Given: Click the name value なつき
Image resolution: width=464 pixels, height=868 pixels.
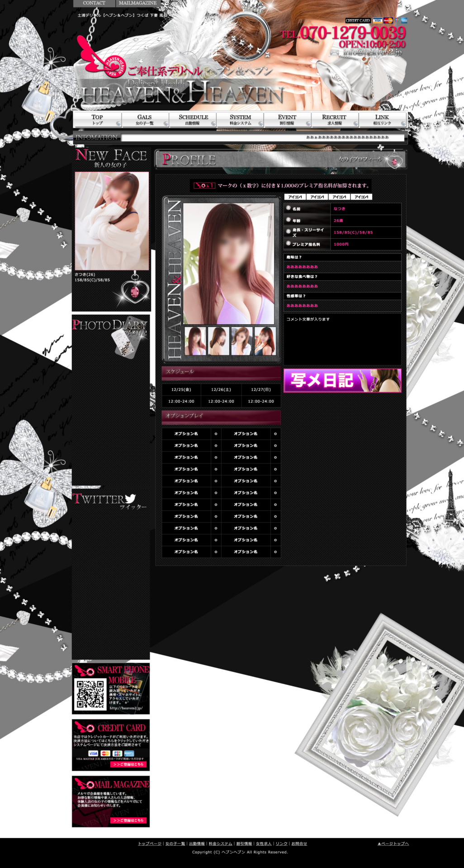Looking at the screenshot, I should click(339, 209).
